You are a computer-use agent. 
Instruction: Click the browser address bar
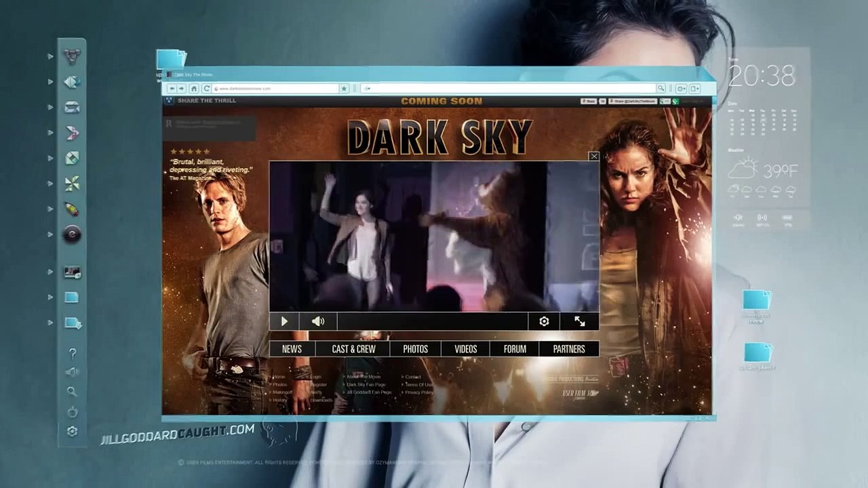[275, 88]
